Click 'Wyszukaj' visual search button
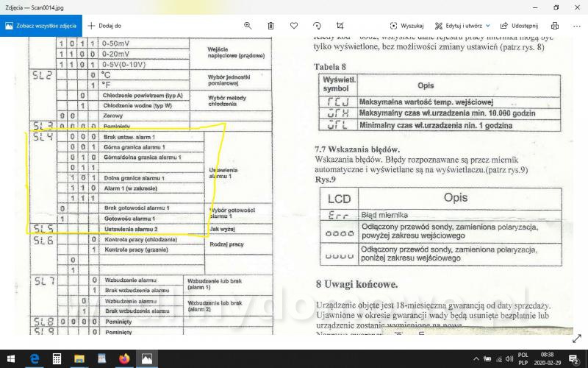The width and height of the screenshot is (588, 368). (x=406, y=26)
